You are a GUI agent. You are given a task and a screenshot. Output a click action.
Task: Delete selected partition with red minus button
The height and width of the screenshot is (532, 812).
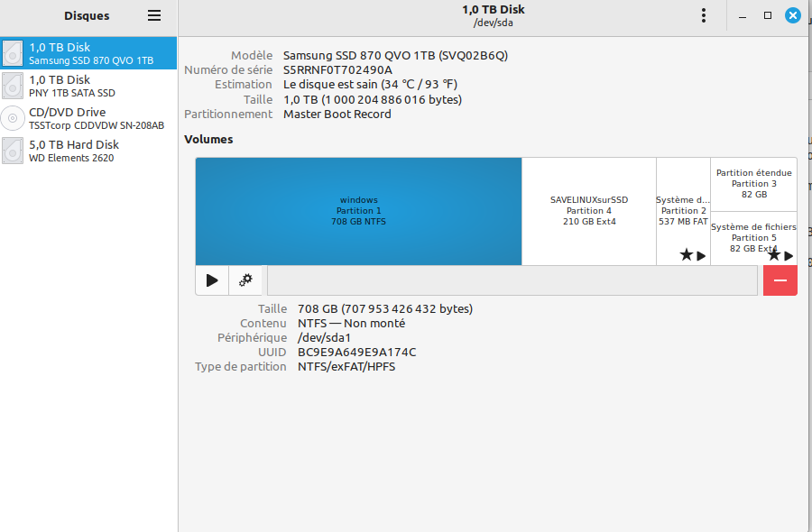pyautogui.click(x=780, y=280)
